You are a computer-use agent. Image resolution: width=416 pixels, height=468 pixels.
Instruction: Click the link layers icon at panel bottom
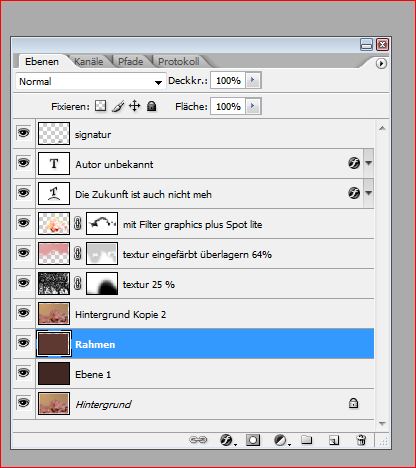[x=198, y=440]
